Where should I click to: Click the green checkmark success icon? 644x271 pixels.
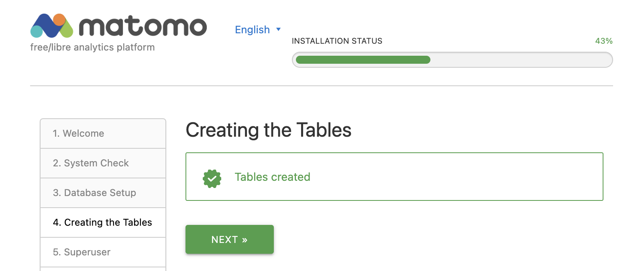click(x=212, y=178)
